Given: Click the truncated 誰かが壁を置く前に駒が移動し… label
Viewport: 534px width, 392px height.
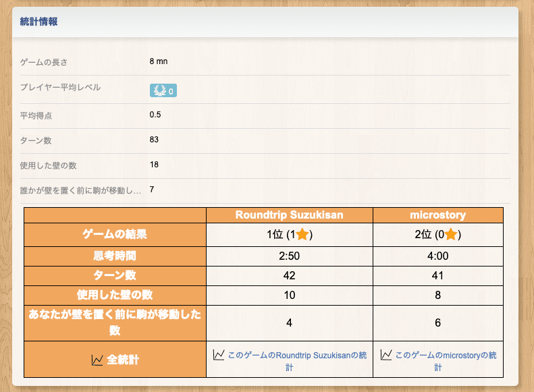Looking at the screenshot, I should 80,190.
